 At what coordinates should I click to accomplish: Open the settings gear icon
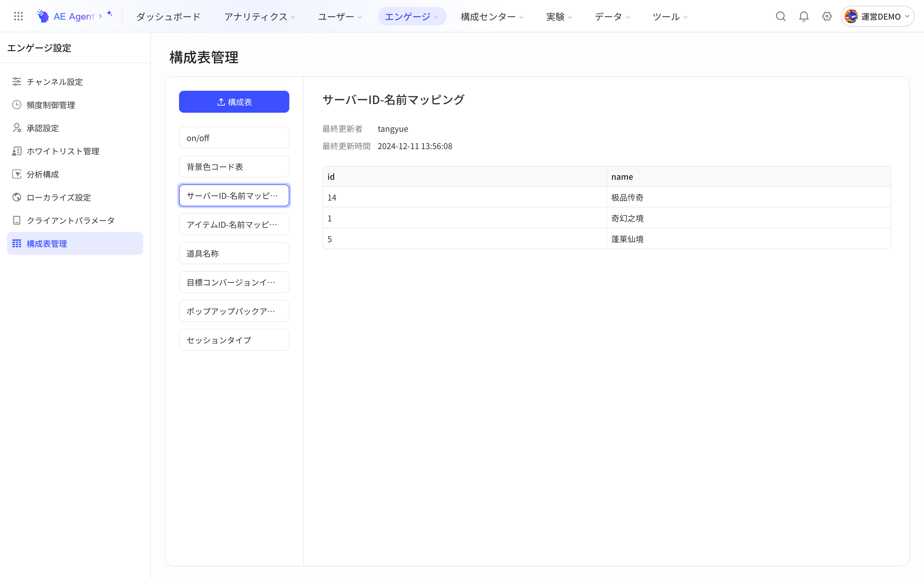tap(827, 16)
